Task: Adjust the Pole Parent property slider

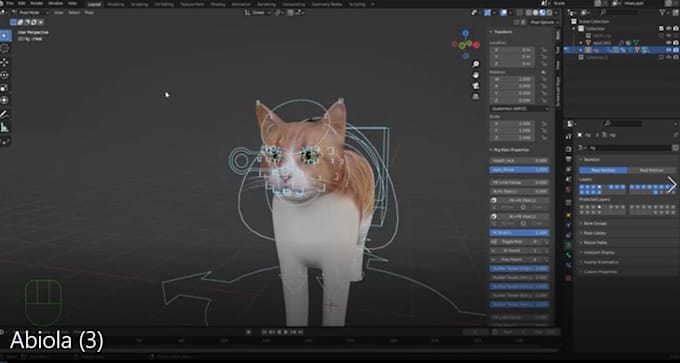Action: tap(520, 260)
